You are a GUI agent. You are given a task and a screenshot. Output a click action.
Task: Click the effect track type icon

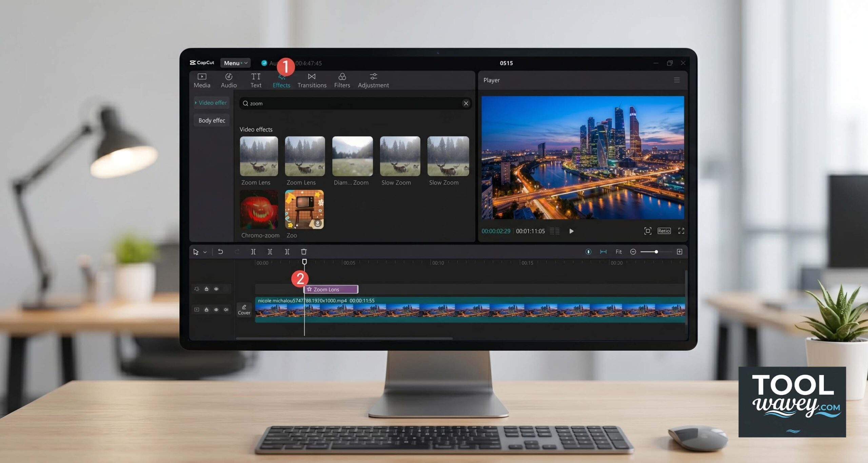pos(196,289)
